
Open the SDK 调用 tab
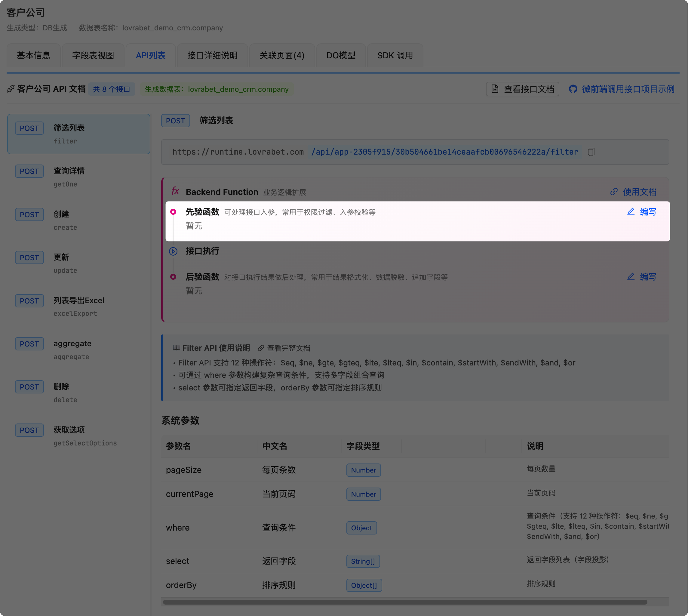395,56
